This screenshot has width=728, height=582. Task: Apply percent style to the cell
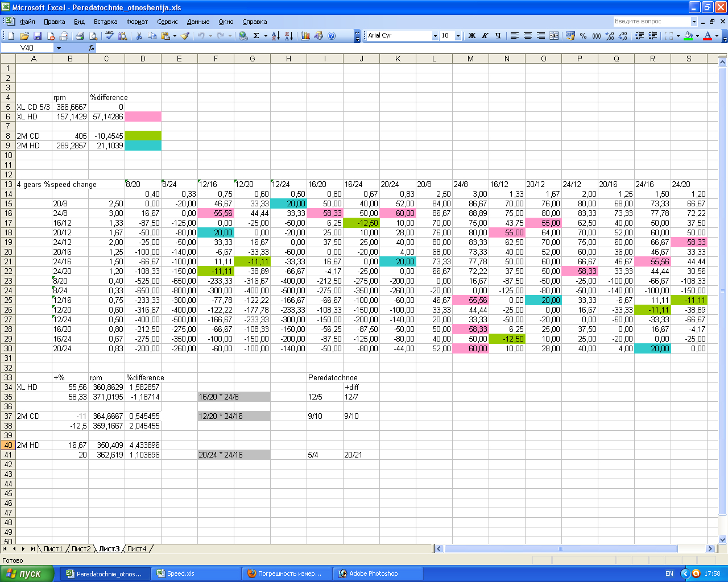pyautogui.click(x=584, y=36)
